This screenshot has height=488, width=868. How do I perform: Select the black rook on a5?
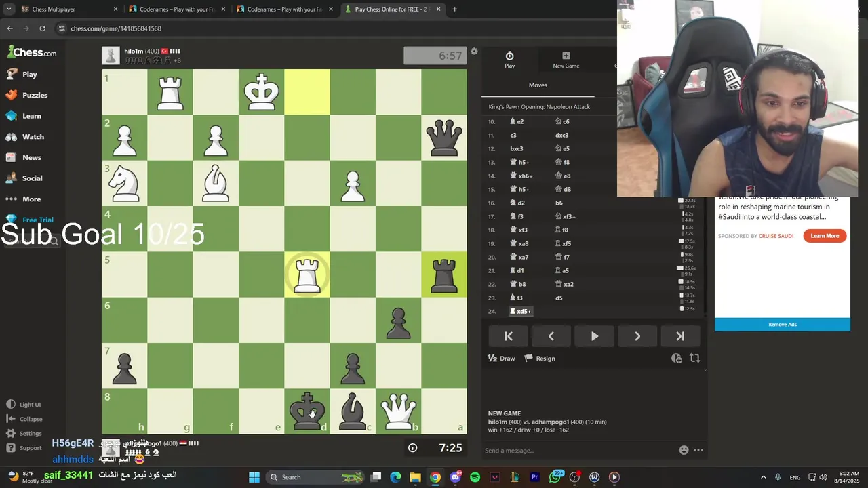[x=444, y=274]
